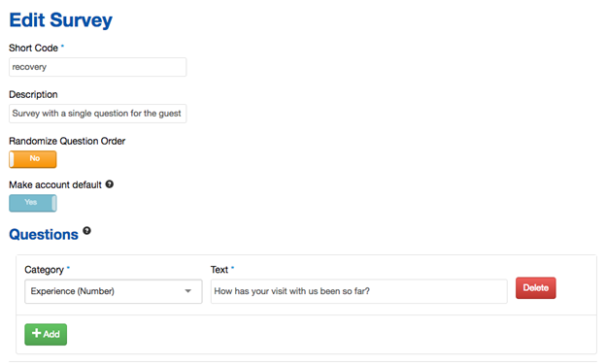The image size is (606, 364).
Task: Click the help icon next to Make account default
Action: (110, 183)
